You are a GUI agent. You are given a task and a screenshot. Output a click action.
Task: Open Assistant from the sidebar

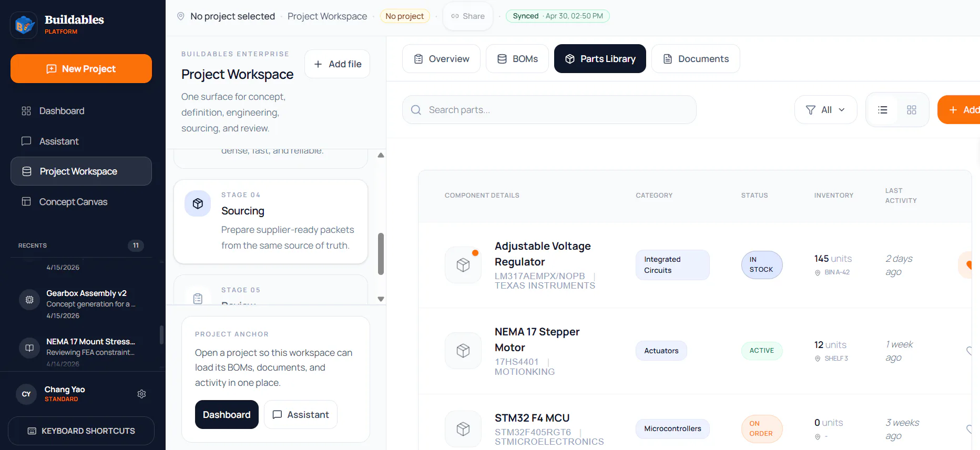pyautogui.click(x=81, y=141)
